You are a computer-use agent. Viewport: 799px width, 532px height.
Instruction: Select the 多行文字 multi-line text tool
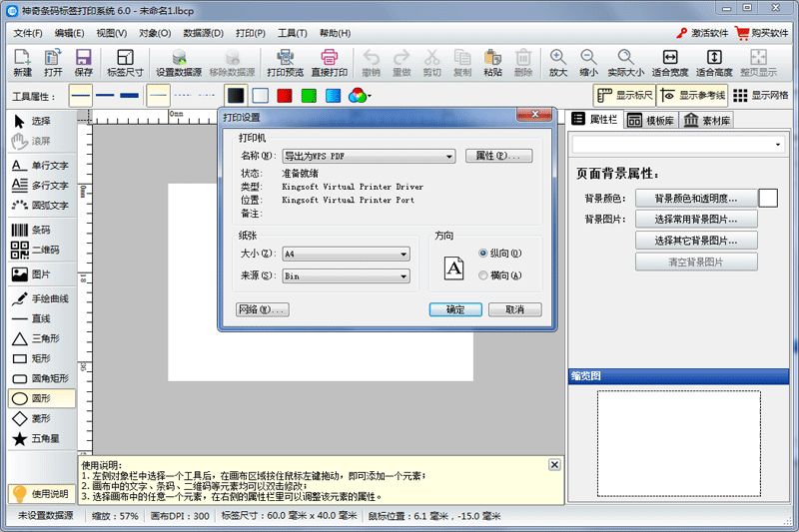tap(40, 186)
